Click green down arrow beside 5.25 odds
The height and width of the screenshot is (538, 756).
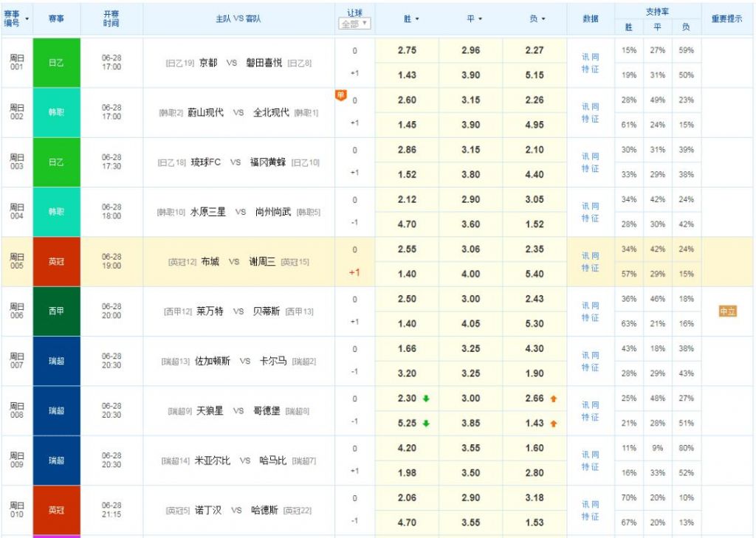point(426,424)
